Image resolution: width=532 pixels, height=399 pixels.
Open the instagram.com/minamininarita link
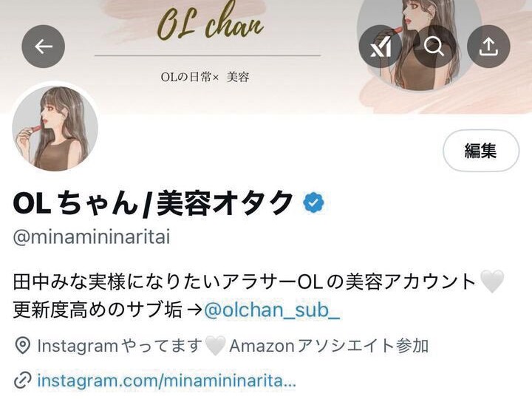166,381
